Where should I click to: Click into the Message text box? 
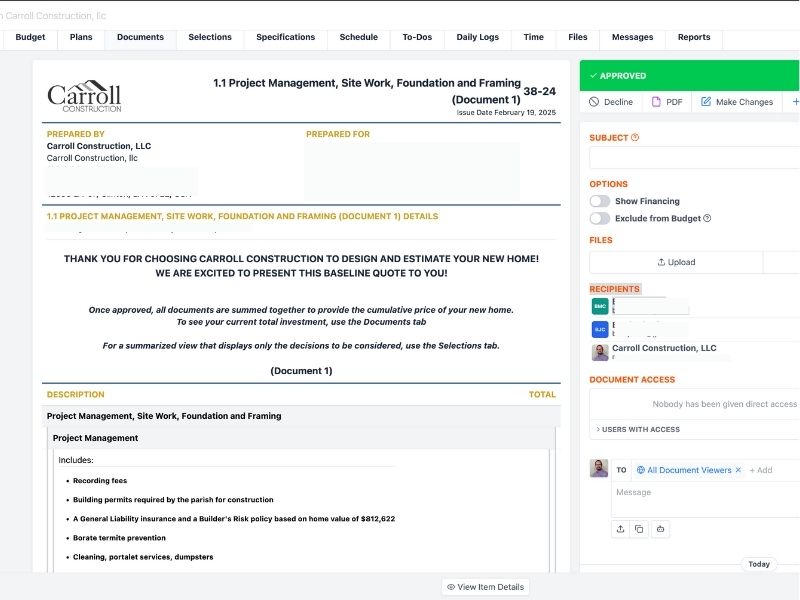click(x=706, y=499)
